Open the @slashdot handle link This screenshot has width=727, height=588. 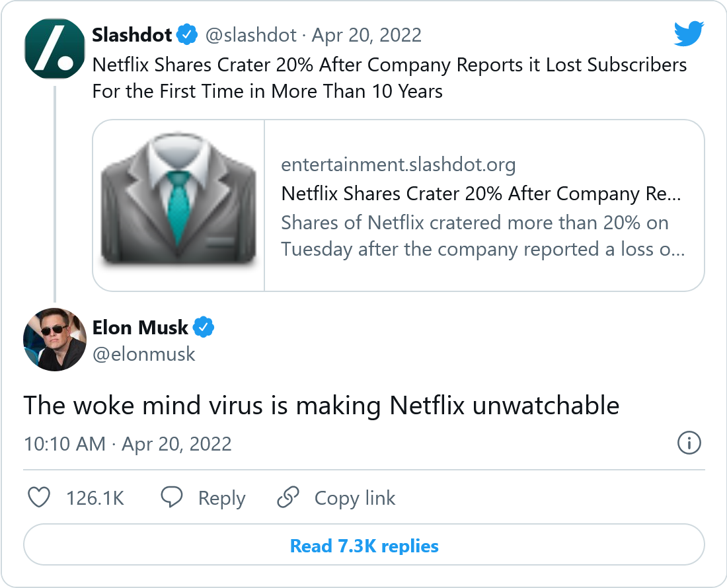(x=251, y=35)
